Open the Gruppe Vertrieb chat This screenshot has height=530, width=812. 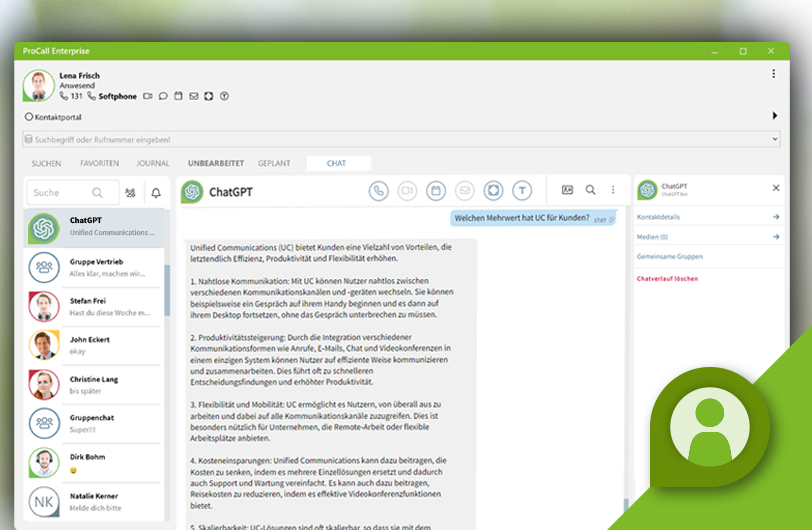94,267
